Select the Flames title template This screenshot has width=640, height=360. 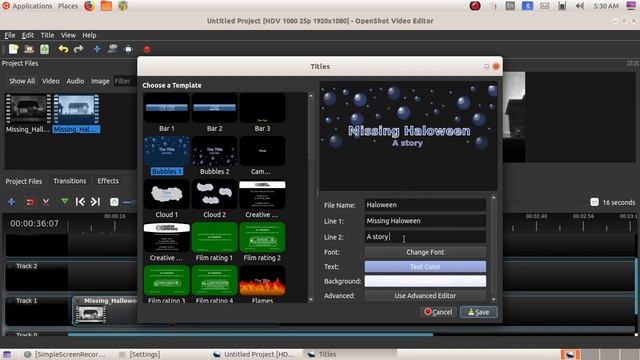coord(262,284)
